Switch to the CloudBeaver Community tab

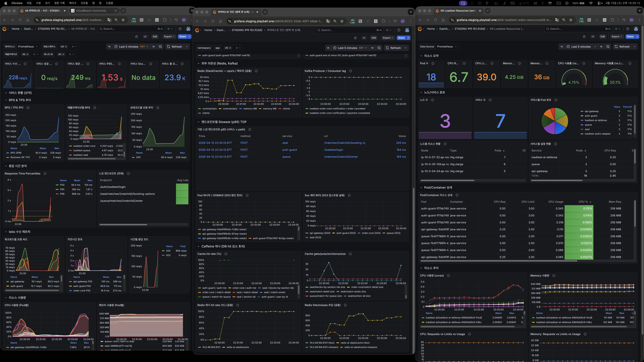(x=91, y=11)
